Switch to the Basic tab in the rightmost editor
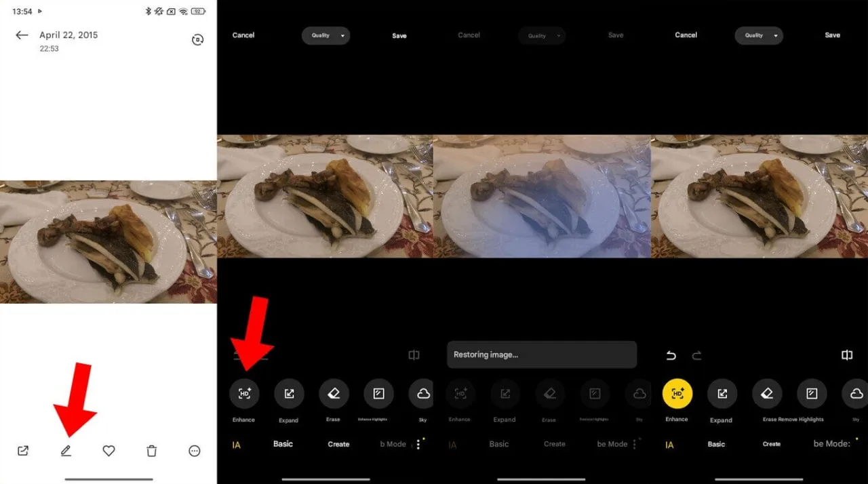 click(716, 445)
